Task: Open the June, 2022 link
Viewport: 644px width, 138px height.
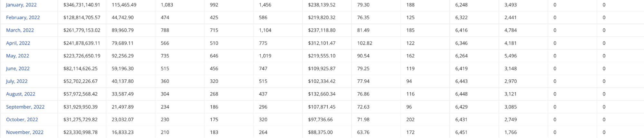Action: [18, 69]
